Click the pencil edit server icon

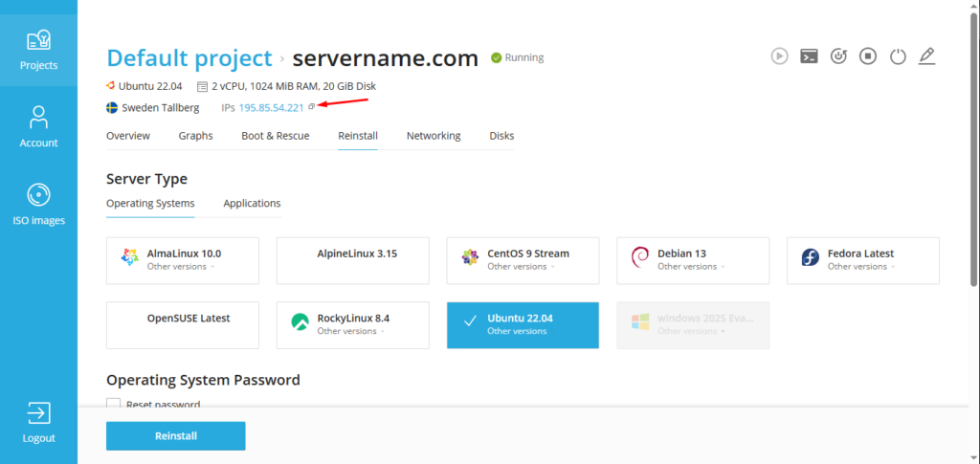(925, 56)
